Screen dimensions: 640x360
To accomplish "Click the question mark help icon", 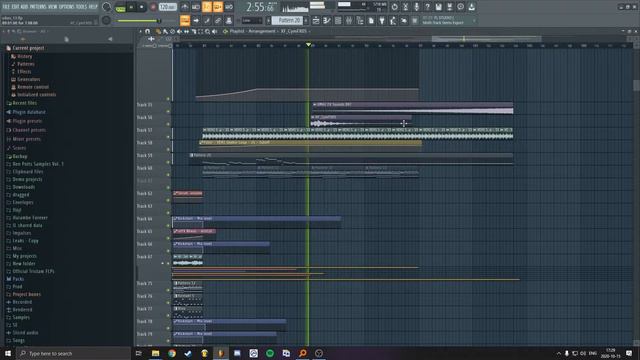I will pos(427,7).
